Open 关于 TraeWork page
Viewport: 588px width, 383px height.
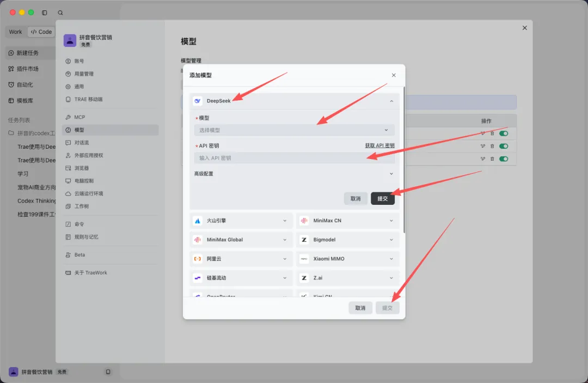pyautogui.click(x=110, y=273)
